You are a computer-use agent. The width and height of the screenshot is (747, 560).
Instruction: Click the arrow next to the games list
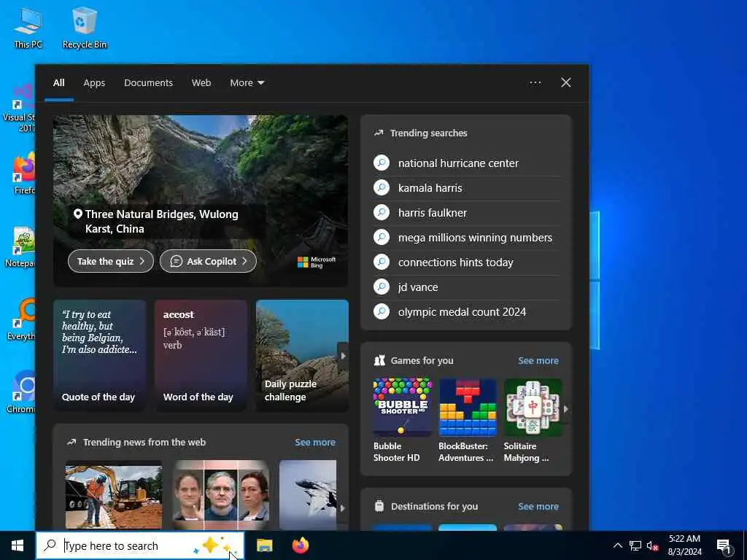pos(566,409)
